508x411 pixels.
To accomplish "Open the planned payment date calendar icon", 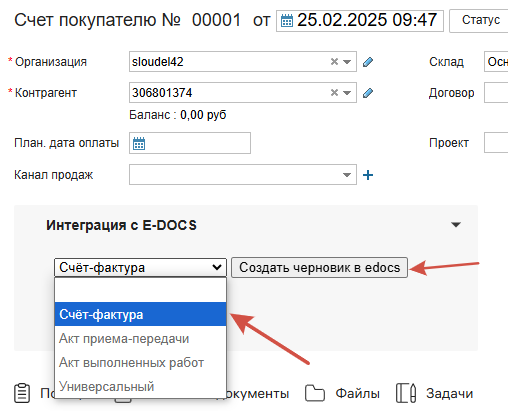I will [x=139, y=143].
